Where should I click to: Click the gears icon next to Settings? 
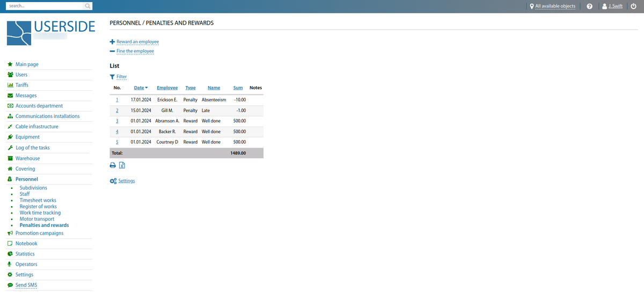(x=113, y=181)
